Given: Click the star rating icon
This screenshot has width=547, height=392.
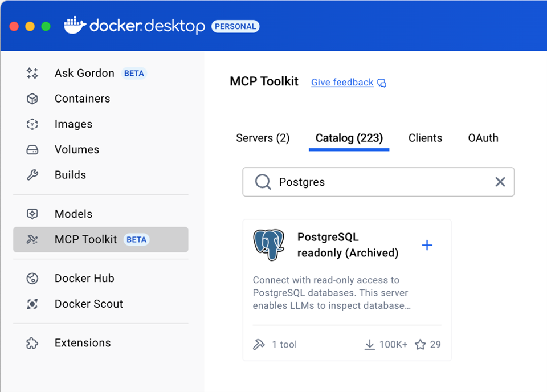Looking at the screenshot, I should (421, 345).
